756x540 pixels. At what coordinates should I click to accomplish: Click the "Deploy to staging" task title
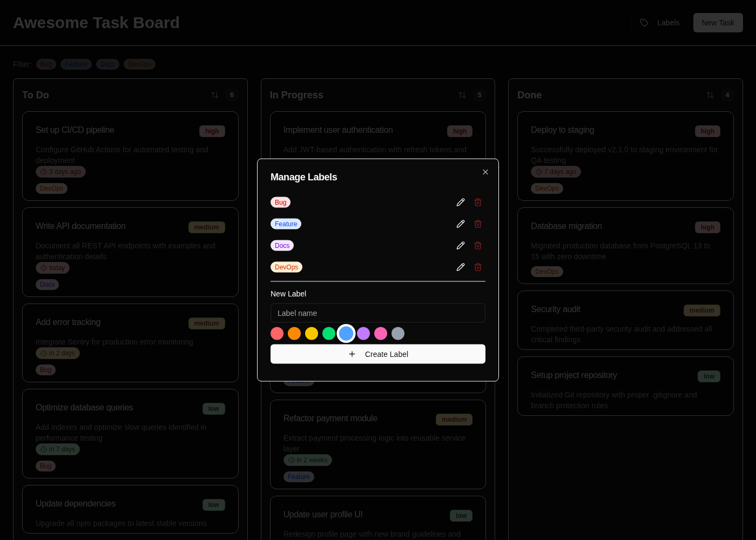click(x=563, y=130)
